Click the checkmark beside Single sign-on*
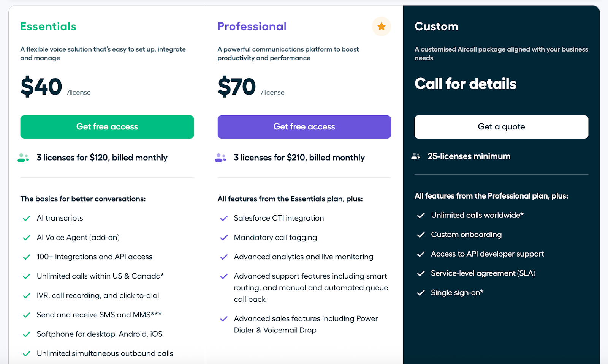Image resolution: width=608 pixels, height=364 pixels. pos(421,292)
